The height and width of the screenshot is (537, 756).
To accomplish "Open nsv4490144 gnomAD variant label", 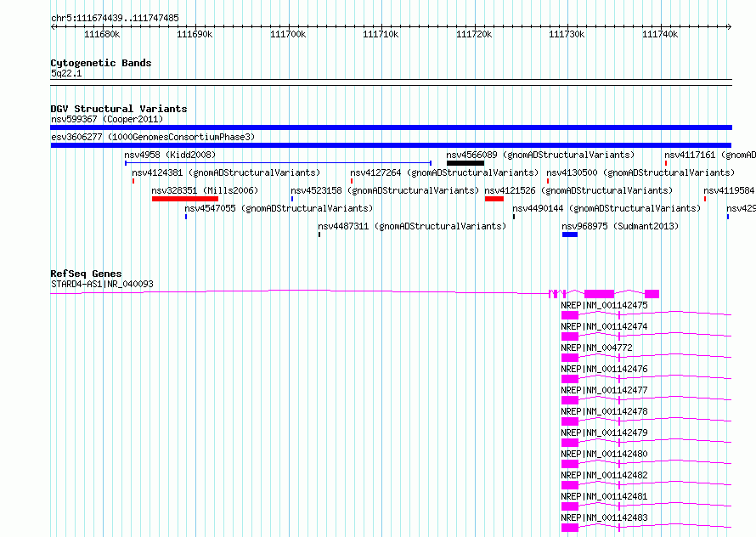I will click(x=606, y=208).
